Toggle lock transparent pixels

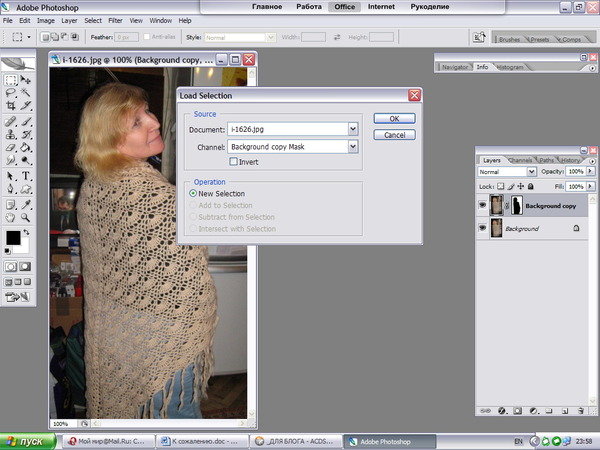(501, 186)
